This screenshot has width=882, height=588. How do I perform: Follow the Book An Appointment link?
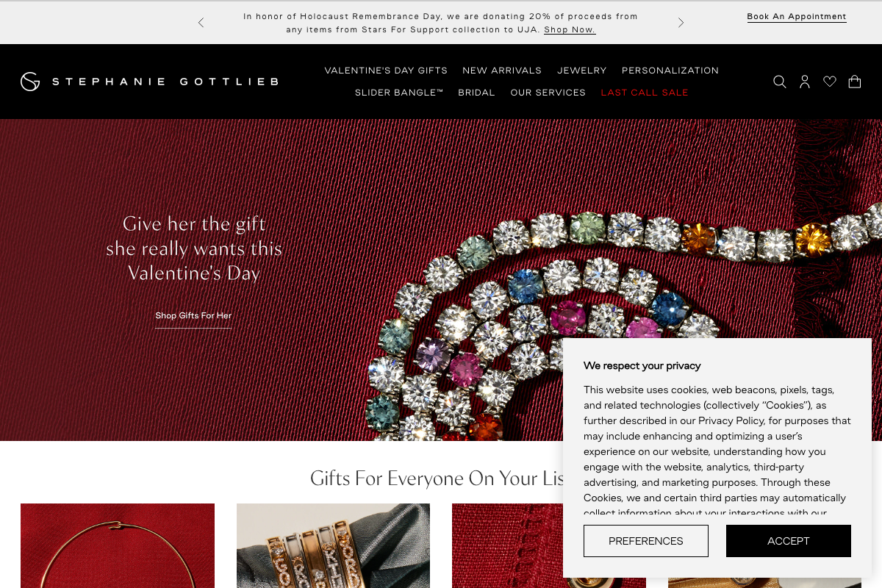(797, 17)
